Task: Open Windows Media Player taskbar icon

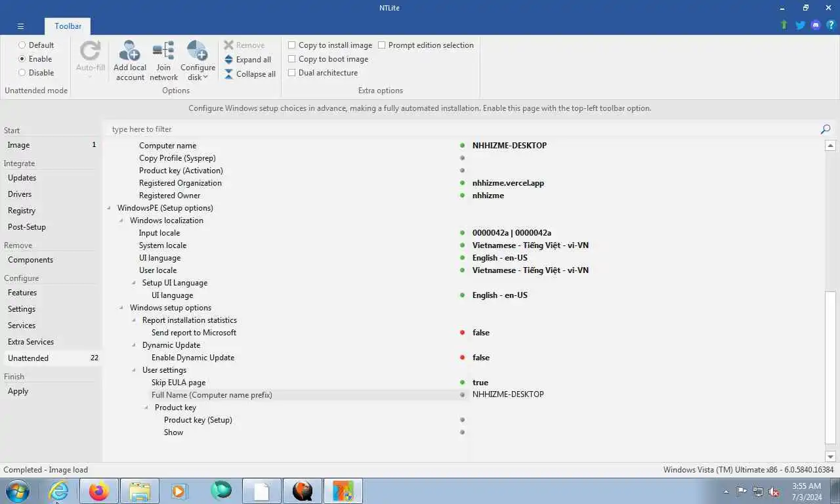Action: [x=179, y=491]
